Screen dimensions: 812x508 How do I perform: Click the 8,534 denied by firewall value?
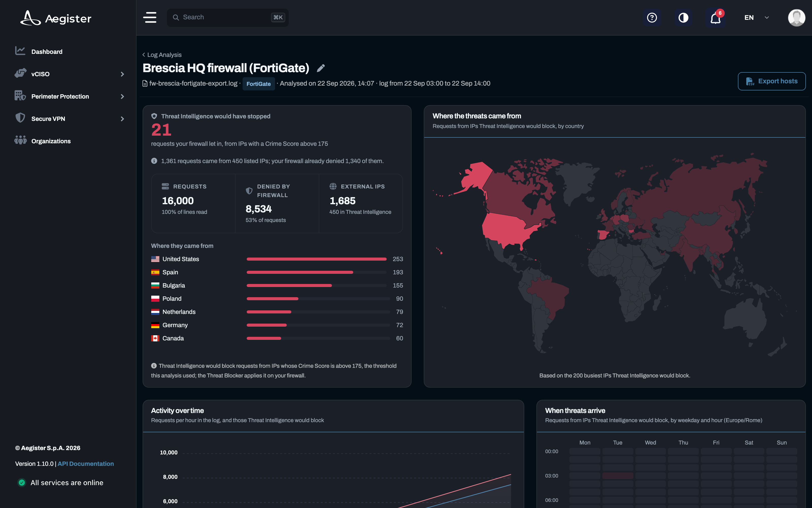(x=258, y=209)
